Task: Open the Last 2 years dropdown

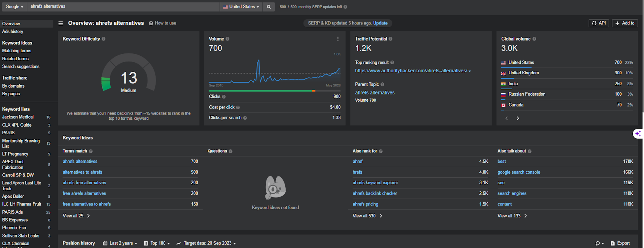Action: coord(120,244)
